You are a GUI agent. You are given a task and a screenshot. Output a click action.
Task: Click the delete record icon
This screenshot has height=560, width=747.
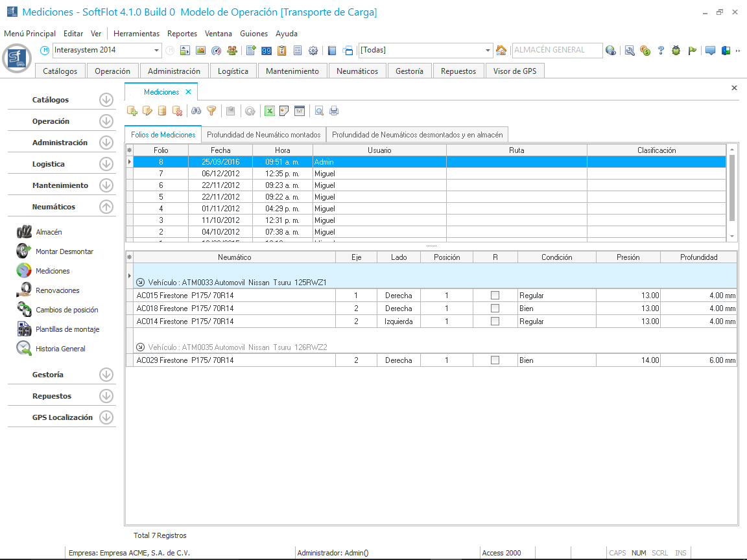click(177, 111)
